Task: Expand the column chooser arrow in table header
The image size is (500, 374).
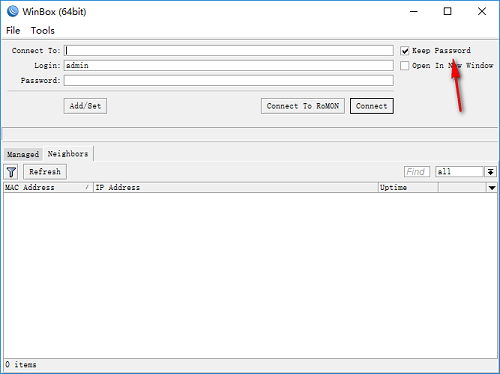Action: [492, 188]
